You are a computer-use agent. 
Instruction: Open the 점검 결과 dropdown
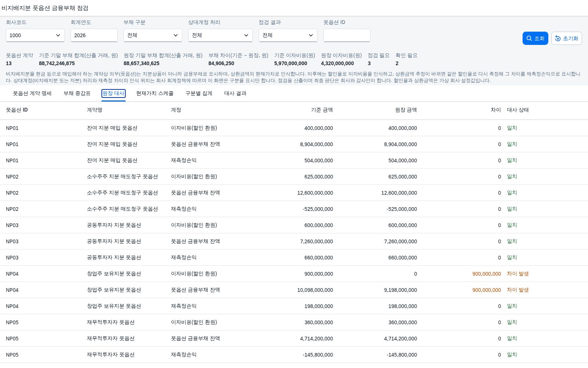288,35
